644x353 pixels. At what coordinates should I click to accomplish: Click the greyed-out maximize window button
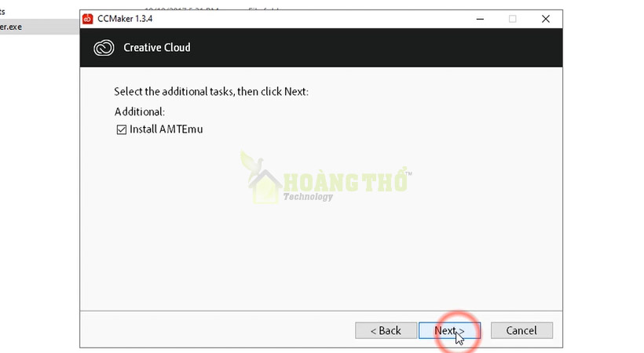pyautogui.click(x=512, y=19)
